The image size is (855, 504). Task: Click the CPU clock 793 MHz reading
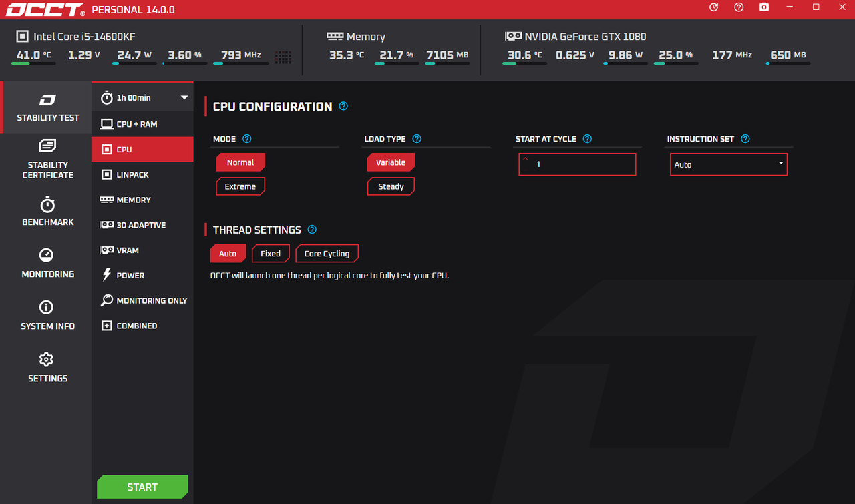[x=241, y=55]
